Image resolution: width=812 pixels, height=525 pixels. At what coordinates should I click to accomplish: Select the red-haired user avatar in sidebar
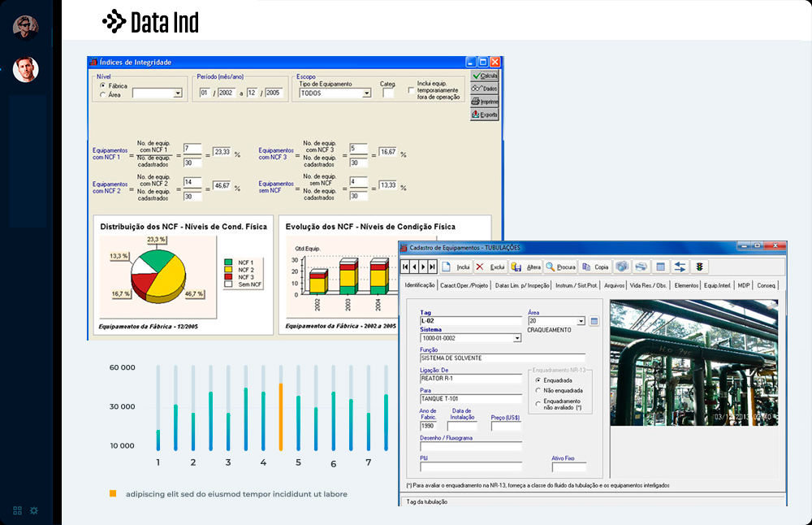click(25, 69)
